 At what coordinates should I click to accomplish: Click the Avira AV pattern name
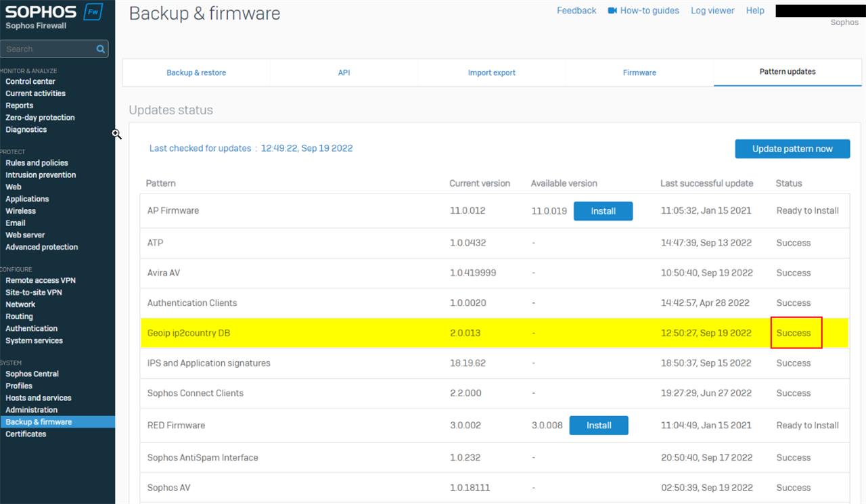tap(164, 273)
